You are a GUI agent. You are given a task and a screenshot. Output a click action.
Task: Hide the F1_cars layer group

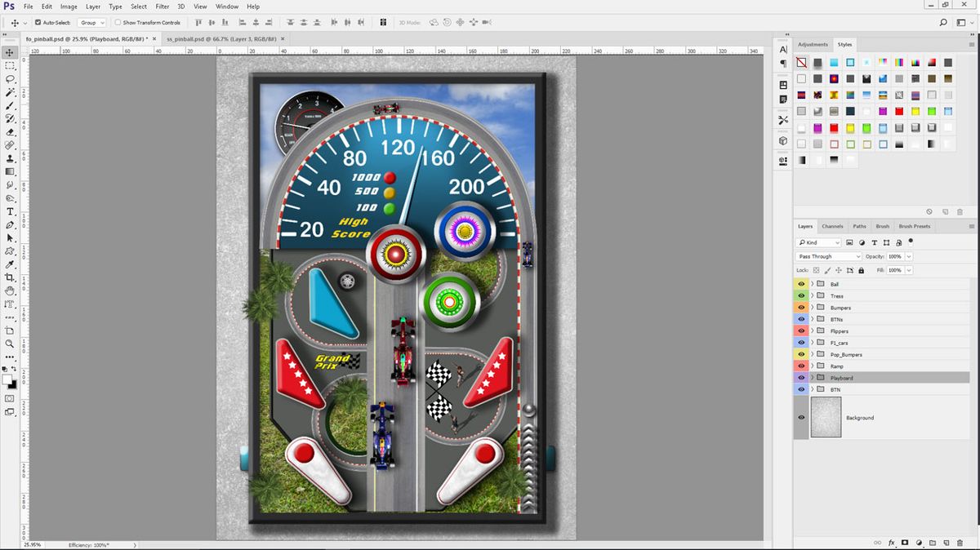pos(801,342)
